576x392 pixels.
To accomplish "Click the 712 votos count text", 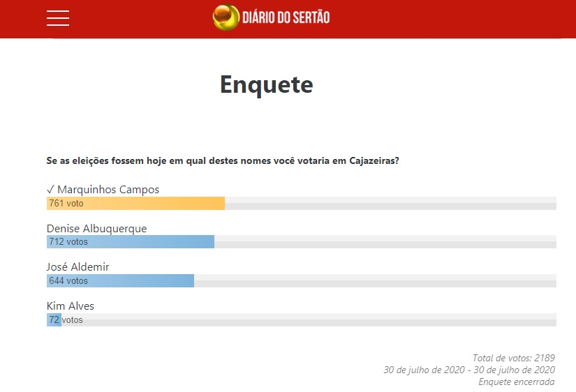I will pyautogui.click(x=68, y=242).
